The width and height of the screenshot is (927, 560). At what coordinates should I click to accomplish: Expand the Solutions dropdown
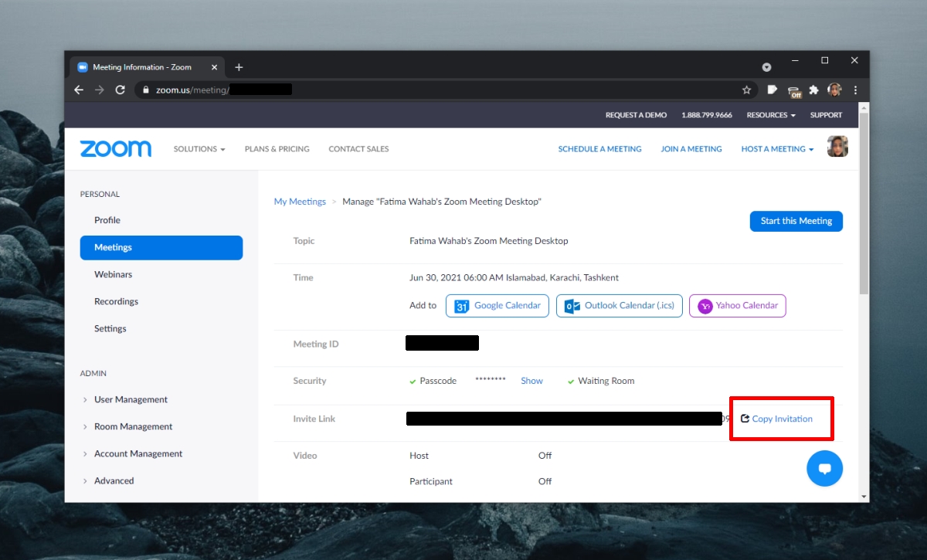(x=199, y=149)
